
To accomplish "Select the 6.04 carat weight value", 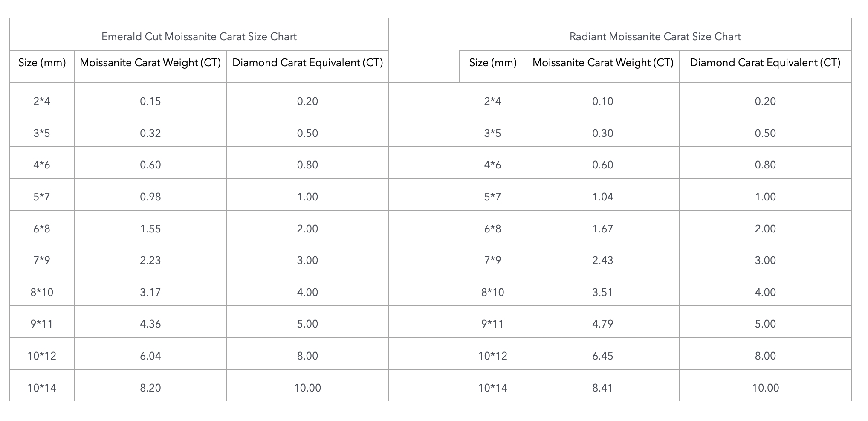I will (150, 356).
